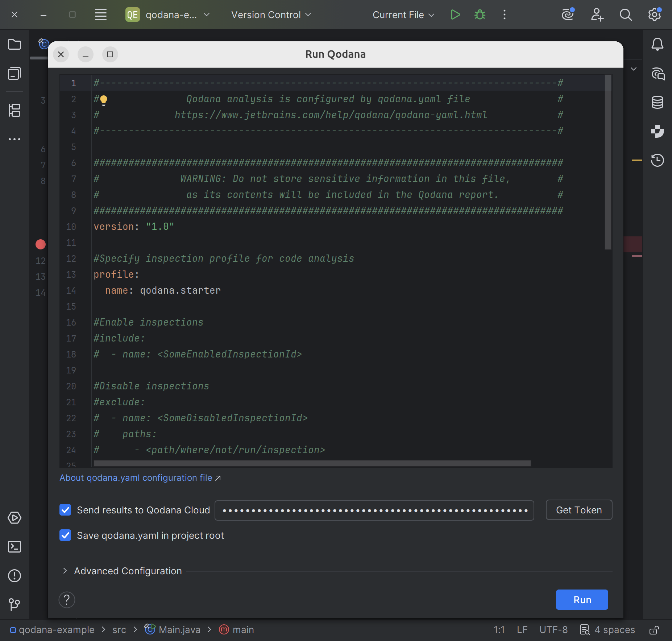Open the Project tool window folder icon
The image size is (672, 641).
(14, 45)
